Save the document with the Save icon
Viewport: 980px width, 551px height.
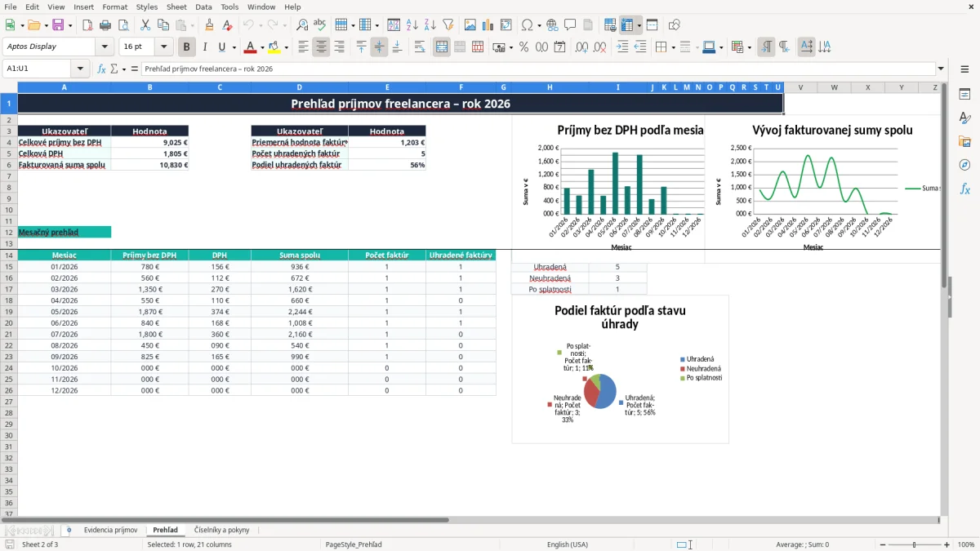click(x=59, y=25)
